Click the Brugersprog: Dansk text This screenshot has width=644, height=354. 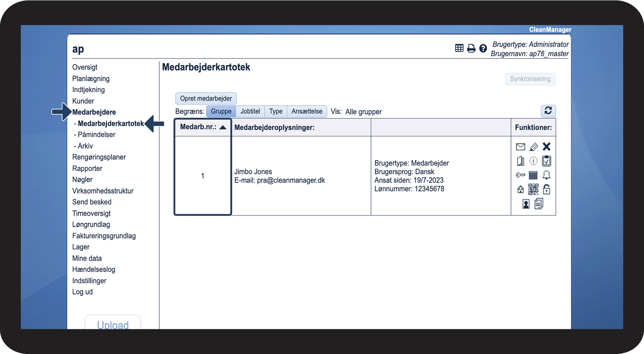(404, 172)
